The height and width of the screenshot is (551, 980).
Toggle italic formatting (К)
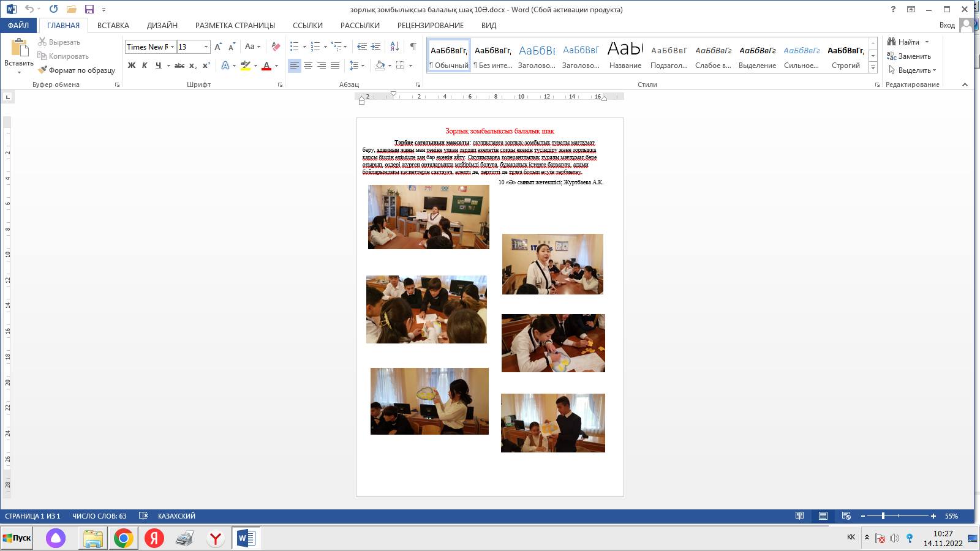coord(145,66)
